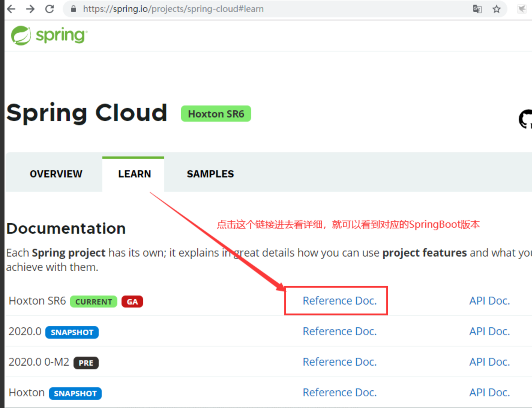Open the GitHub repository icon

click(x=525, y=119)
